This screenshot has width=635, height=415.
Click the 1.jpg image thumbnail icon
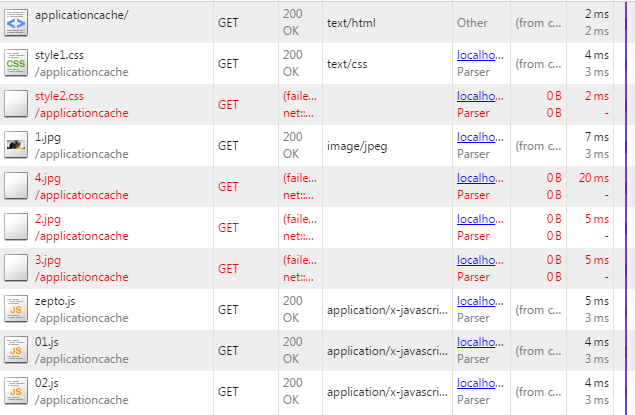[x=16, y=145]
